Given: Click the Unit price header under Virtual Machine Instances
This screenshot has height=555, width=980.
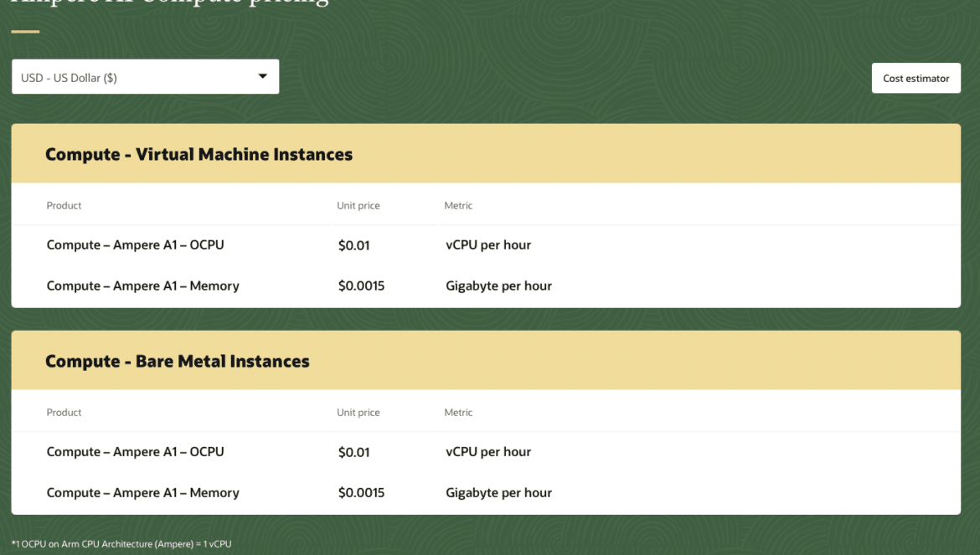Looking at the screenshot, I should tap(358, 205).
